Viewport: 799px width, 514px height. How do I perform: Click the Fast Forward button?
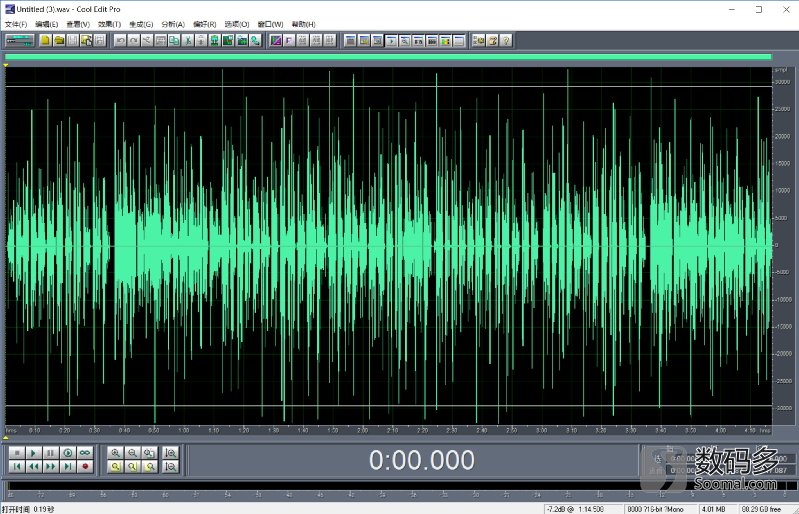pyautogui.click(x=52, y=466)
